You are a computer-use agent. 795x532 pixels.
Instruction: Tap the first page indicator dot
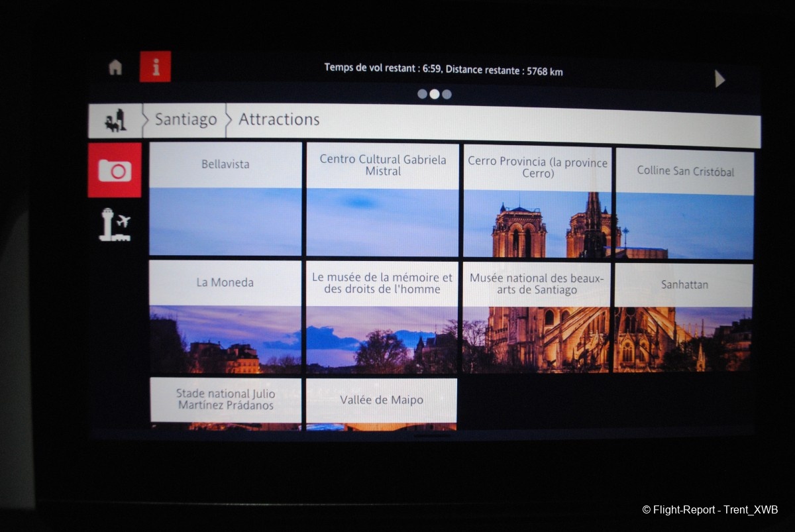pos(422,94)
